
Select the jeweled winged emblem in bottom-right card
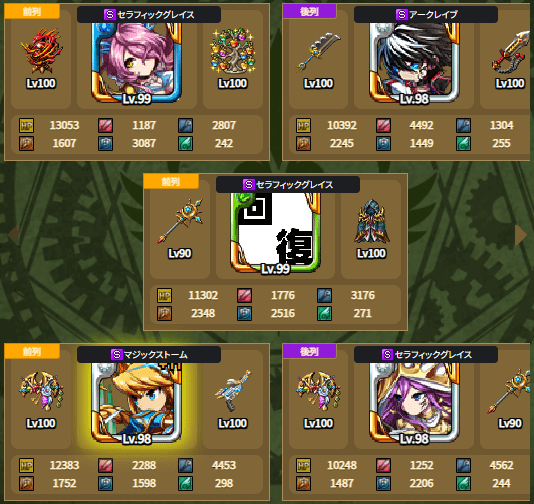click(x=318, y=391)
